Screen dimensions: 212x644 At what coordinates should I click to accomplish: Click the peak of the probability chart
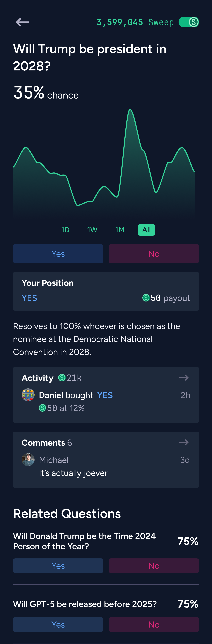click(x=130, y=109)
